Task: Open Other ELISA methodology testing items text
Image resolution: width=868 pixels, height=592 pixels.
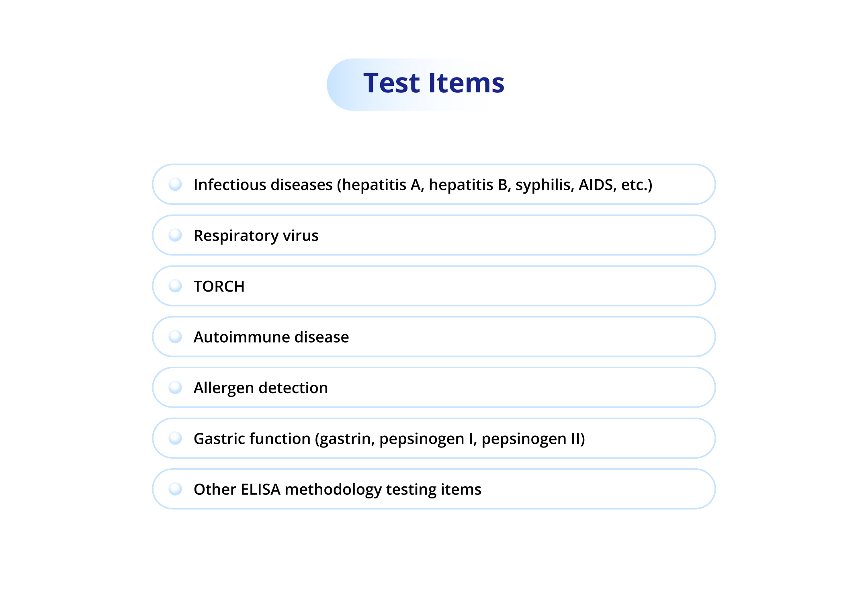Action: pos(337,489)
